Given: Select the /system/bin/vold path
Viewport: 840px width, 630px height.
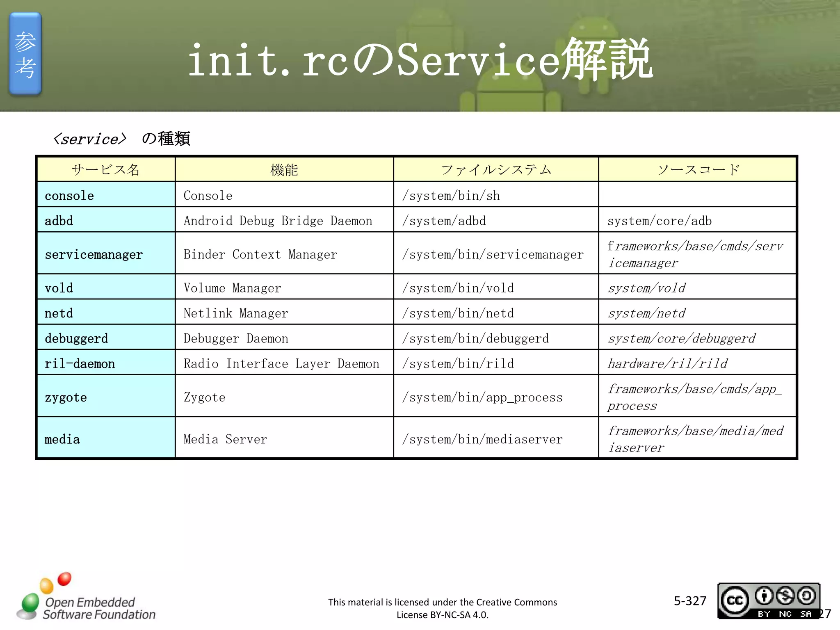Looking at the screenshot, I should (458, 288).
